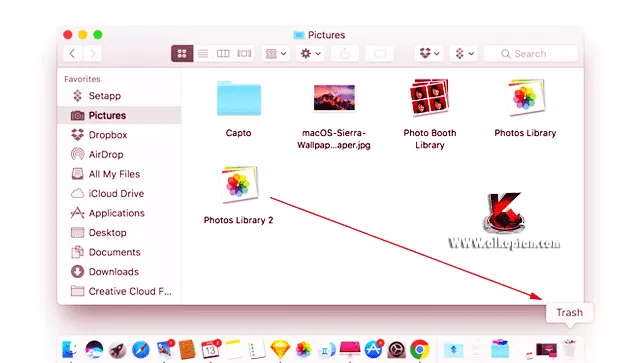
Task: Open Dropbox in the sidebar
Action: (x=119, y=135)
